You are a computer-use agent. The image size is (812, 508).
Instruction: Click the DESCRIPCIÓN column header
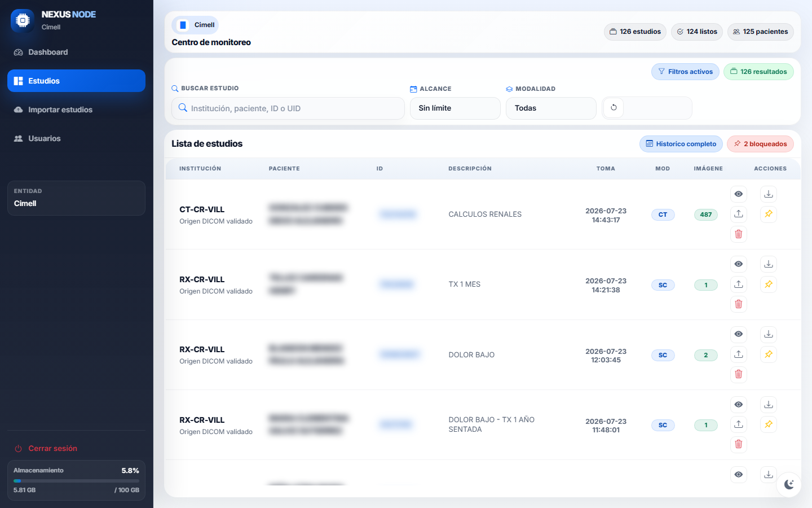click(470, 169)
